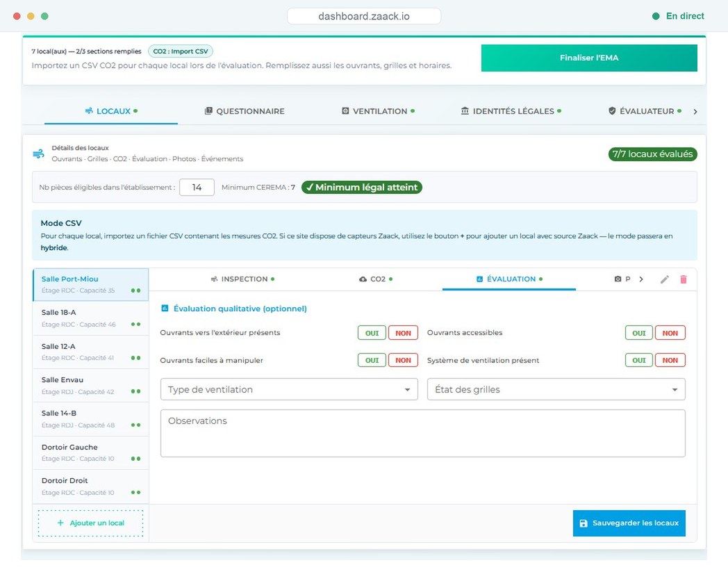Select OUI for Ouvrants vers l'extérieur présents
Viewport: 728px width, 581px height.
(372, 333)
